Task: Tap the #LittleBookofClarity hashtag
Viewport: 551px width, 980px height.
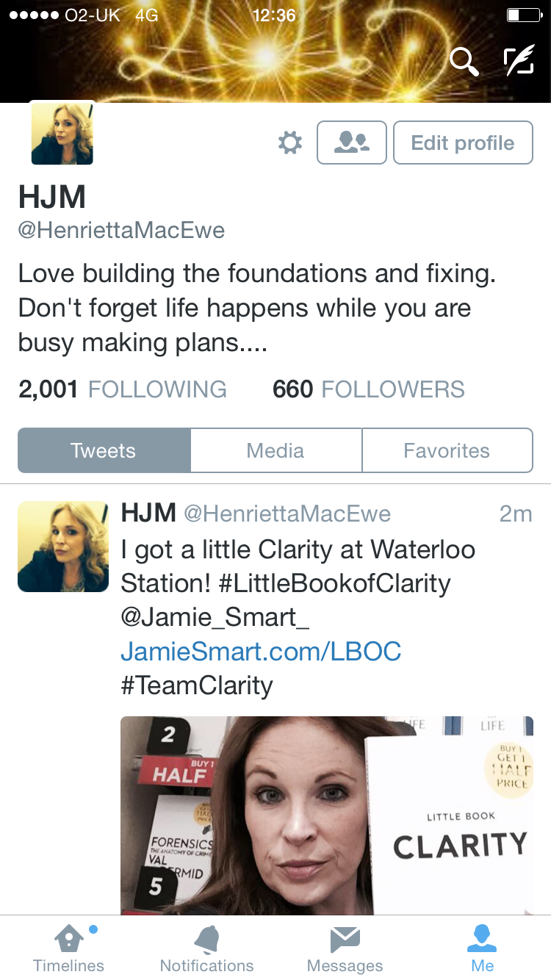Action: pos(334,583)
